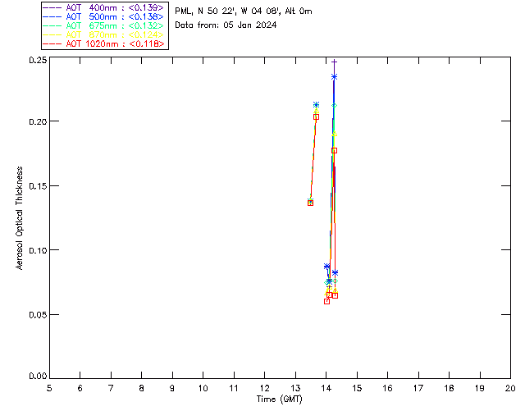Click the x-axis tick label 17

(418, 388)
